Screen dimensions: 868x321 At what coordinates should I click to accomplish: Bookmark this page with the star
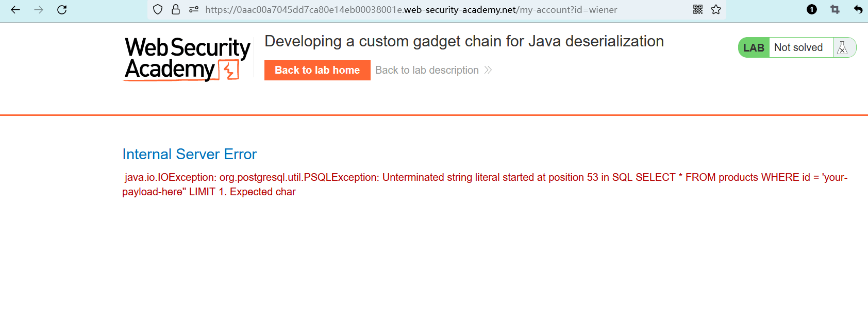[716, 10]
